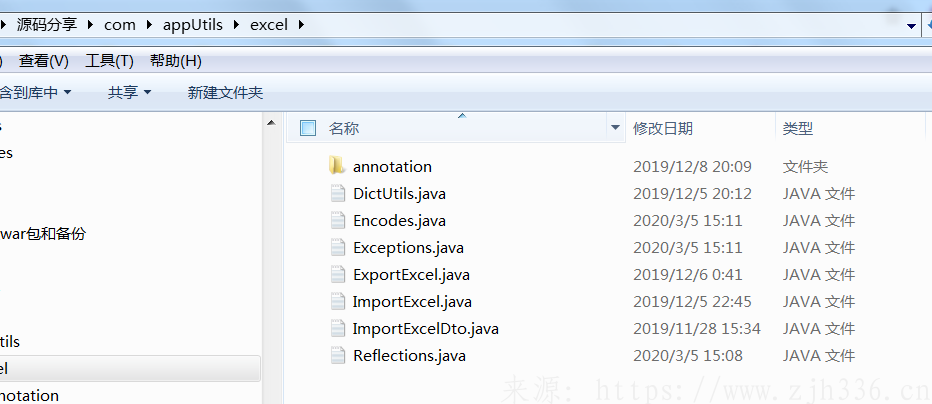Open the 查看(V) menu
Viewport: 932px width, 404px height.
coord(44,61)
